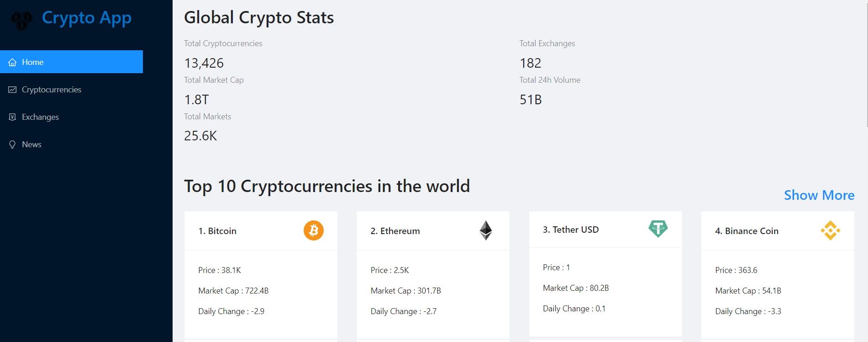Select Home in the sidebar menu
Screen dimensions: 868x342
coord(33,62)
